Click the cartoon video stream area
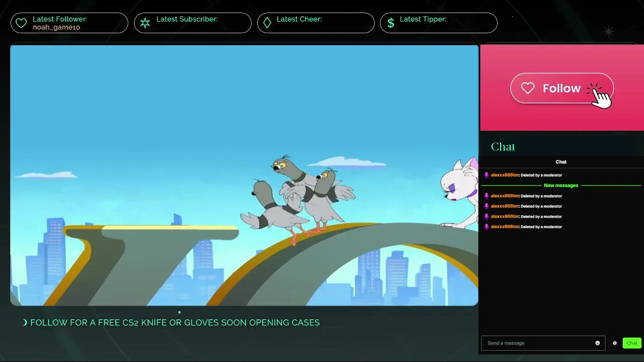This screenshot has width=644, height=362. click(244, 175)
